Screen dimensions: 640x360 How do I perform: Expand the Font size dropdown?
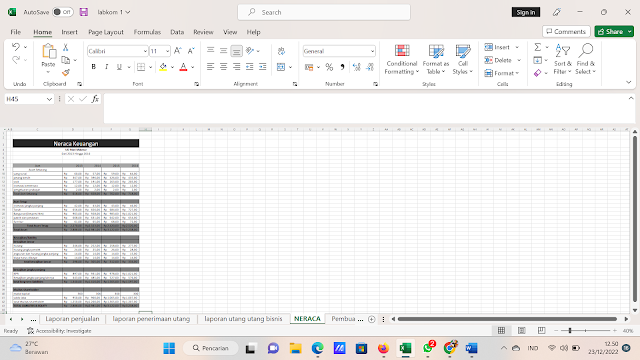coord(167,51)
